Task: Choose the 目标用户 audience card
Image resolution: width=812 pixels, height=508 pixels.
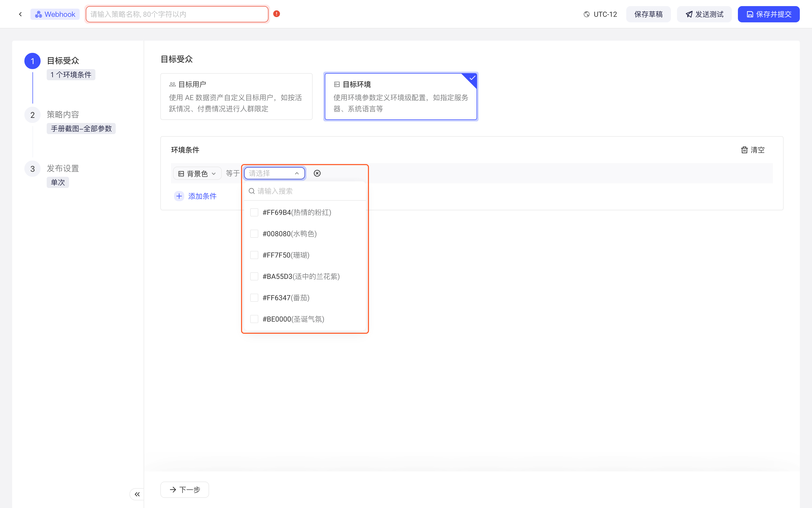Action: tap(236, 97)
